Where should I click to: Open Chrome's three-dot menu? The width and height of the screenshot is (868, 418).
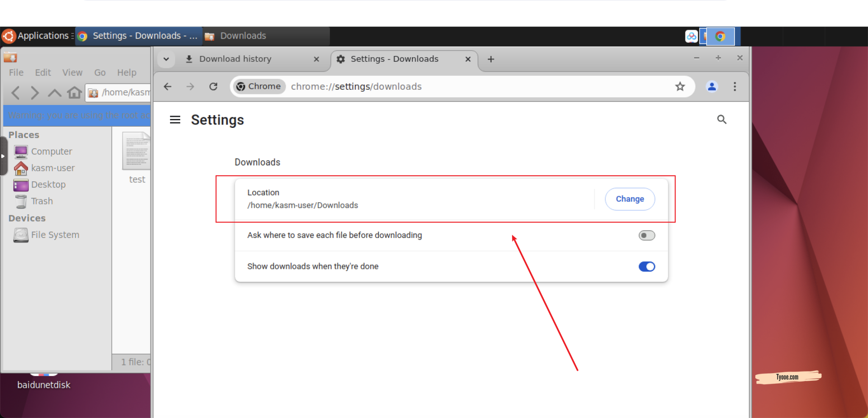734,86
